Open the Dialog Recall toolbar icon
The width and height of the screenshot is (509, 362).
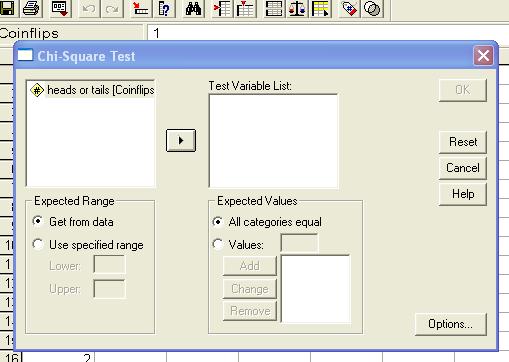[x=60, y=8]
